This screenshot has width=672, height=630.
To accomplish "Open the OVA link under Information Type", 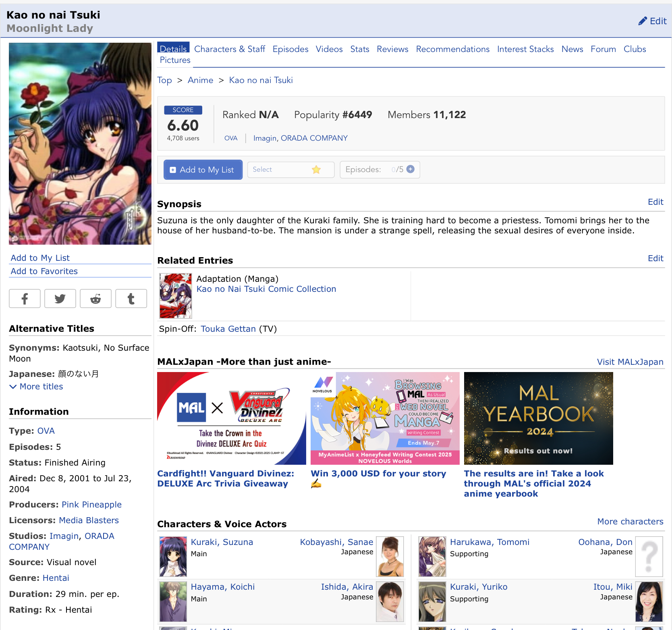I will click(46, 431).
